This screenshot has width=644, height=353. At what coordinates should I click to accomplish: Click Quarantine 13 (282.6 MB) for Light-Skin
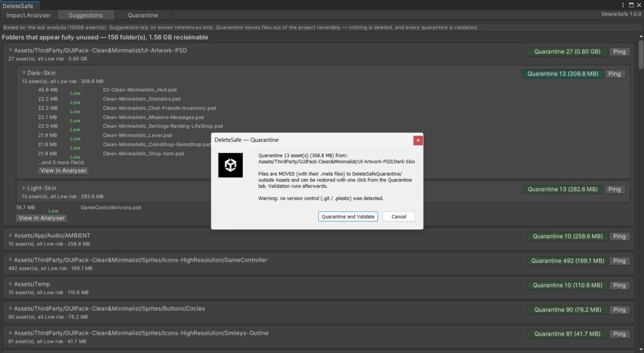click(x=563, y=189)
